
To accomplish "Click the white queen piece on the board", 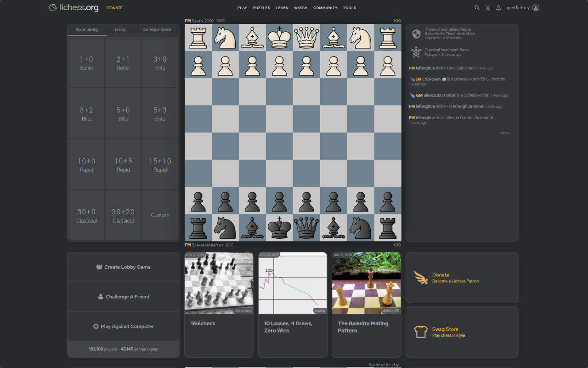I will [306, 37].
